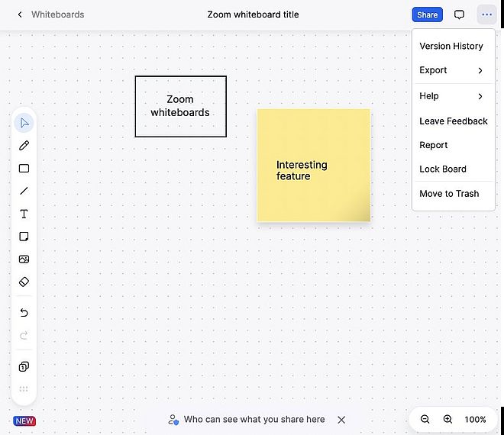The image size is (504, 435).
Task: Select the eraser tool
Action: pyautogui.click(x=24, y=282)
